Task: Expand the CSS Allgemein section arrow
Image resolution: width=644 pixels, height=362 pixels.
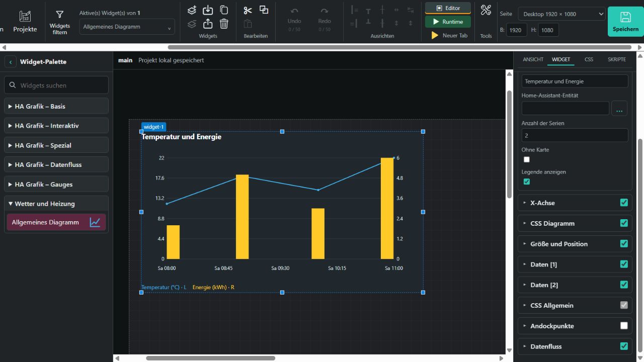Action: 525,305
